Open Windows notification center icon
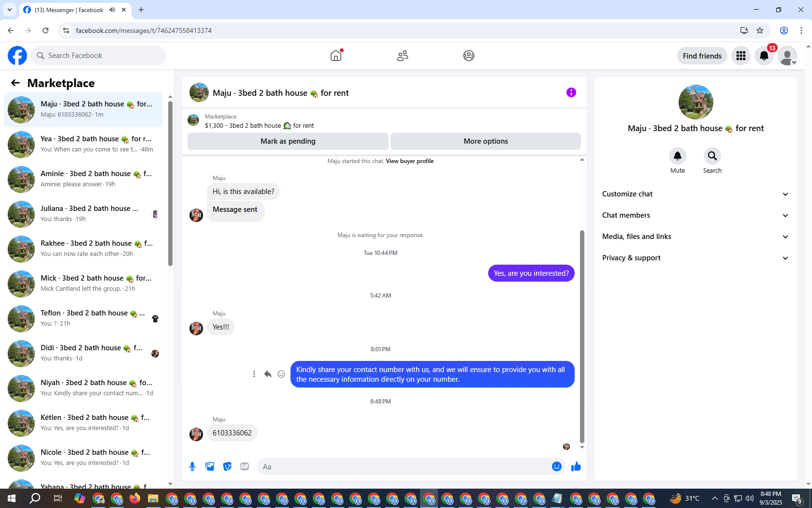This screenshot has width=812, height=508. pyautogui.click(x=797, y=498)
